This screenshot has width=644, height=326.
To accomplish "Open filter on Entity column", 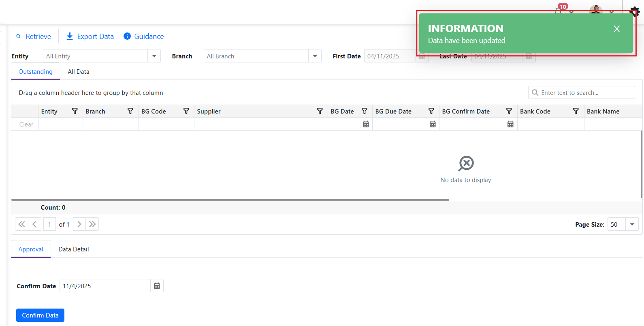I will pos(75,111).
